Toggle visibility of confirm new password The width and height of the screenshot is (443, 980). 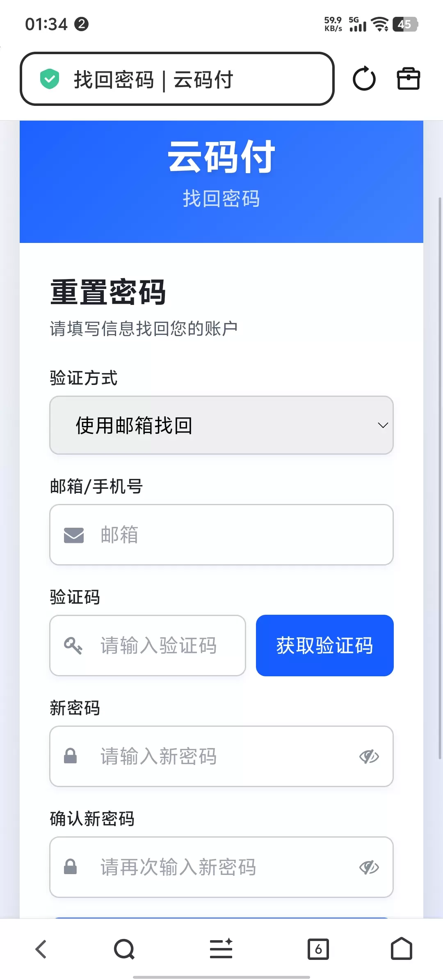(369, 867)
